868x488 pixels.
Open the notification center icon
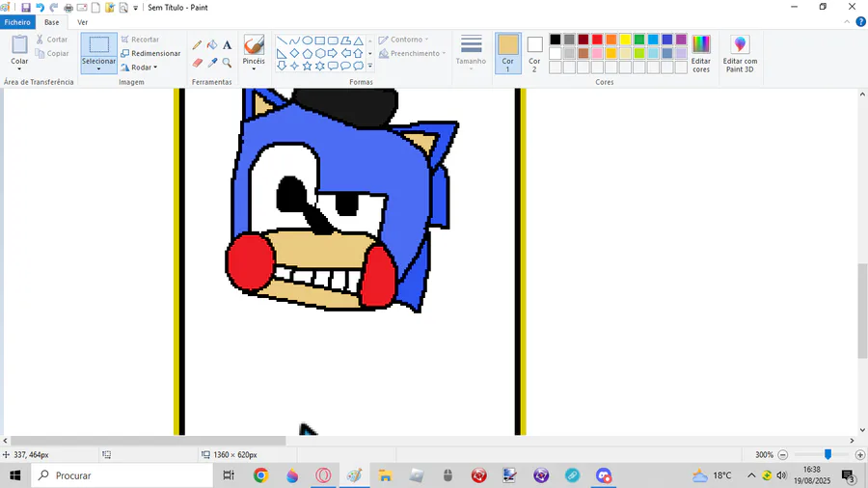[x=848, y=475]
